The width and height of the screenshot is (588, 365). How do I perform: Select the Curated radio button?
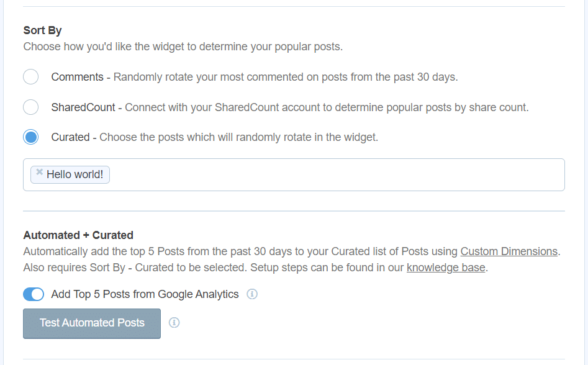(30, 137)
